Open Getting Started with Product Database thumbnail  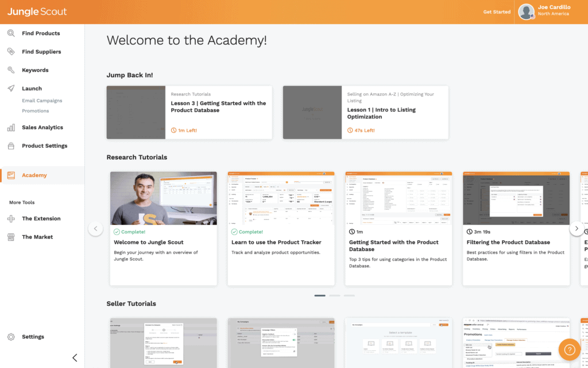point(399,198)
